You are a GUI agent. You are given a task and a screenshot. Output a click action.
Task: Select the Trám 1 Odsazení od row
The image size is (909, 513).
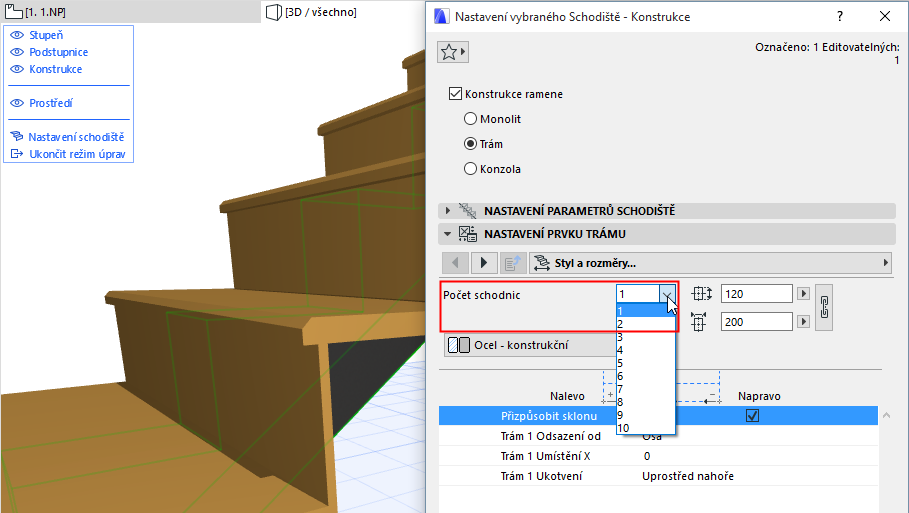tap(658, 436)
